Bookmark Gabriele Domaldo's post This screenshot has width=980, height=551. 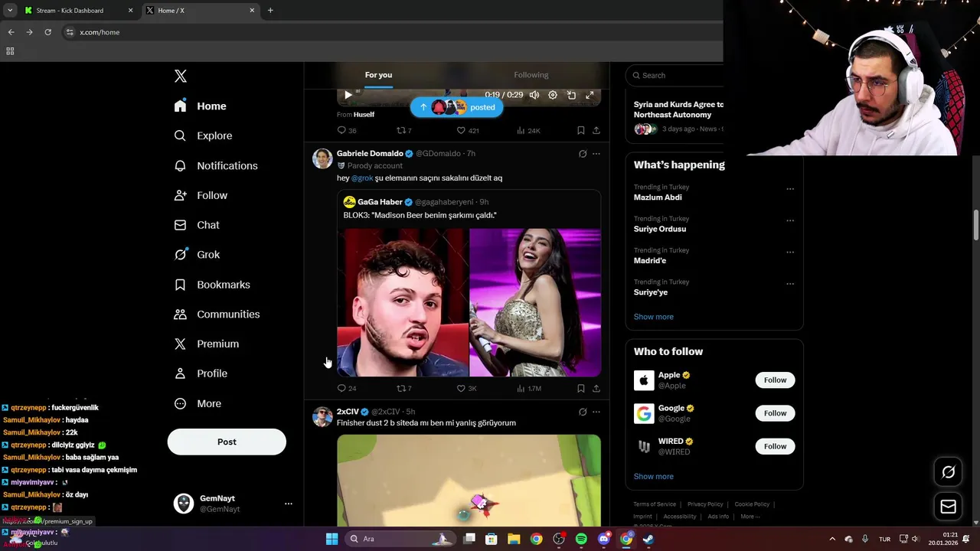tap(580, 388)
